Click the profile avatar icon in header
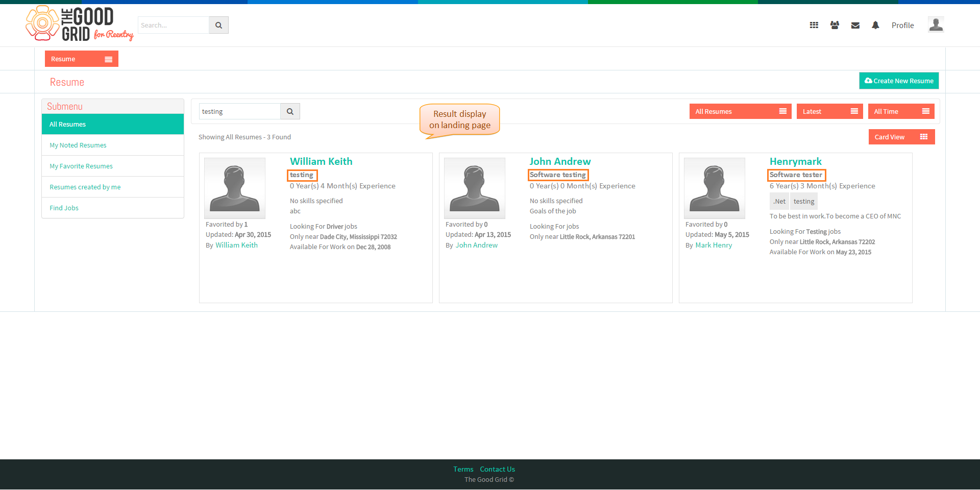980x490 pixels. pos(936,24)
